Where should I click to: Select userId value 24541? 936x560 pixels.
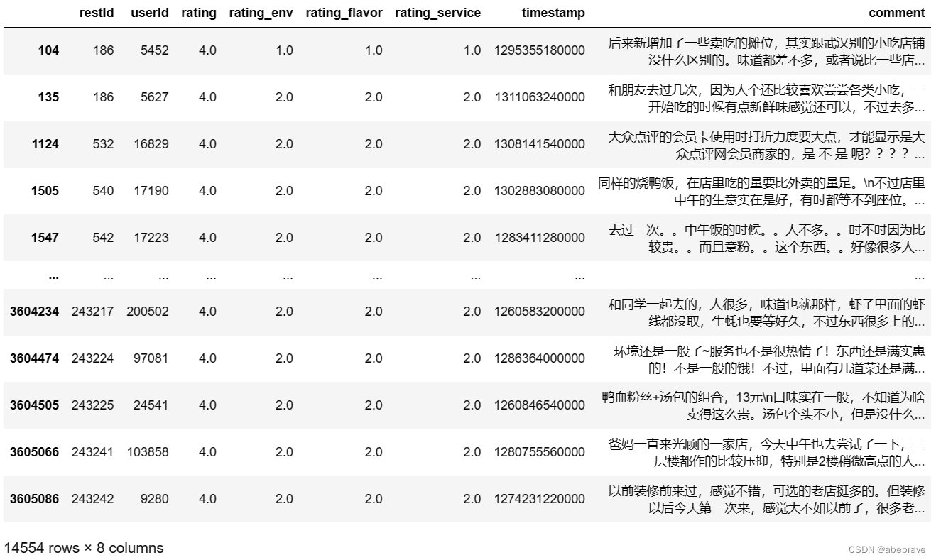(x=152, y=405)
